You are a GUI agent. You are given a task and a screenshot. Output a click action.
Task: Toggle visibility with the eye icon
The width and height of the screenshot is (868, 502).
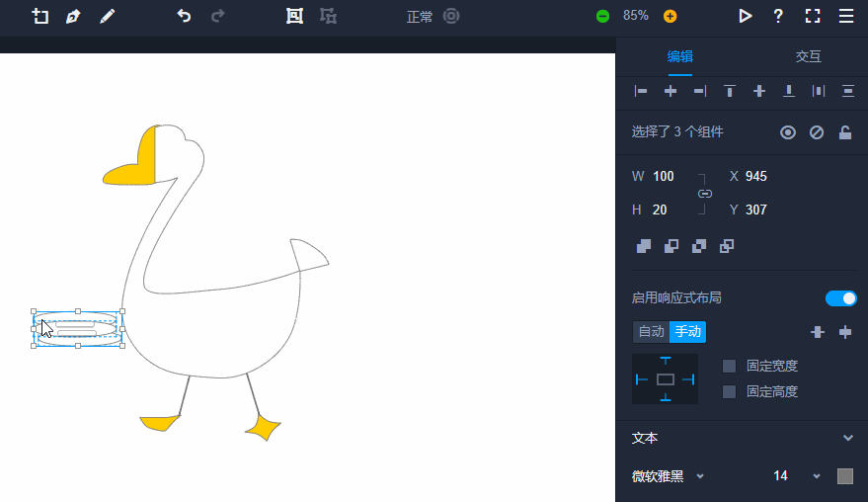(788, 132)
